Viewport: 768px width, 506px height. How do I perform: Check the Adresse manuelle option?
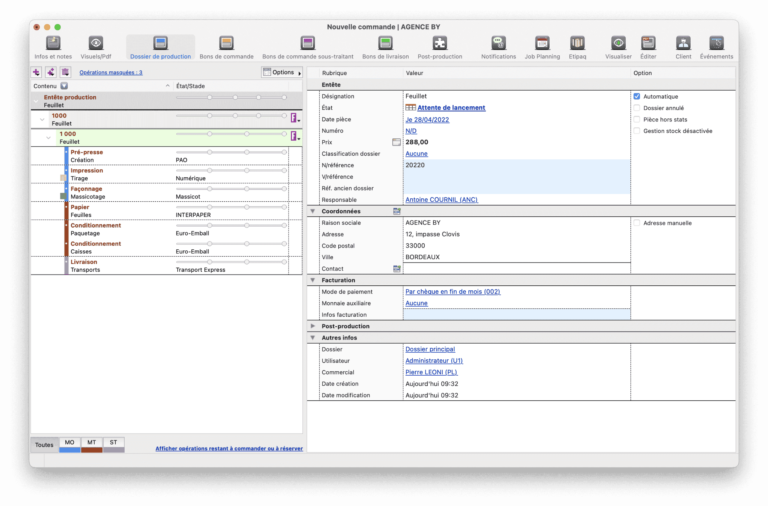point(636,223)
